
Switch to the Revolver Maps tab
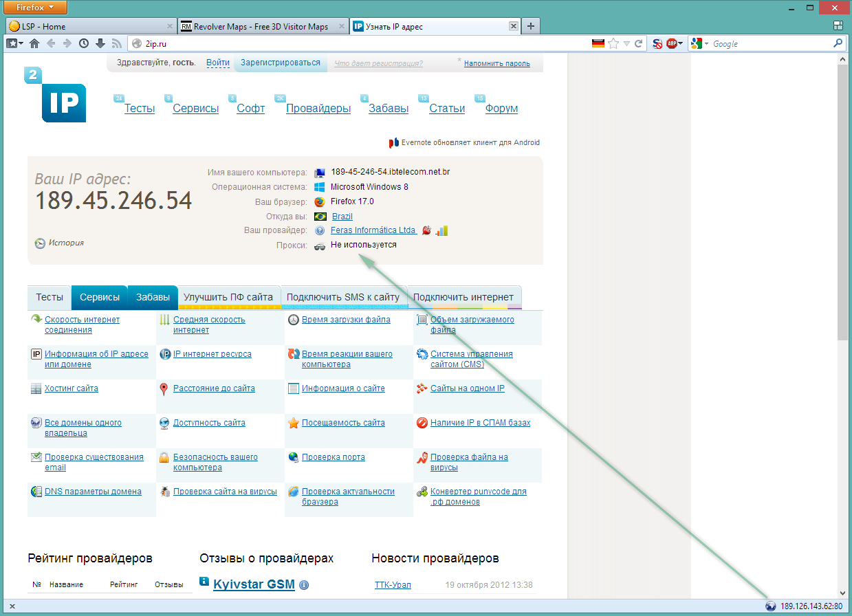tap(263, 26)
